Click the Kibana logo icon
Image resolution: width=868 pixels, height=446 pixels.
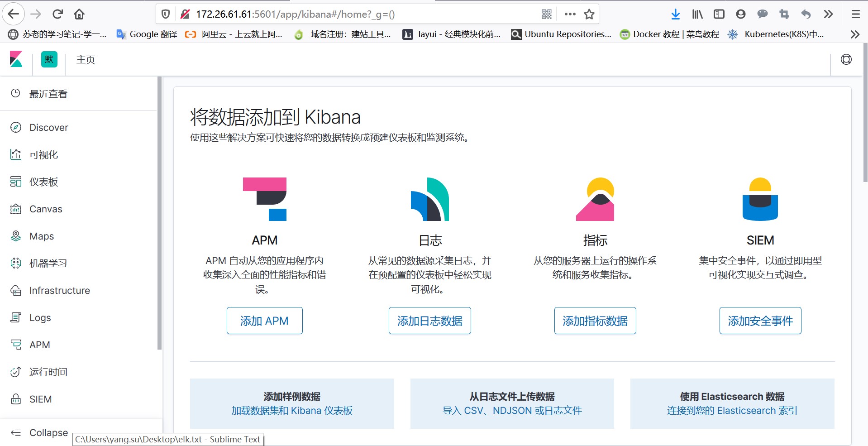pos(16,59)
